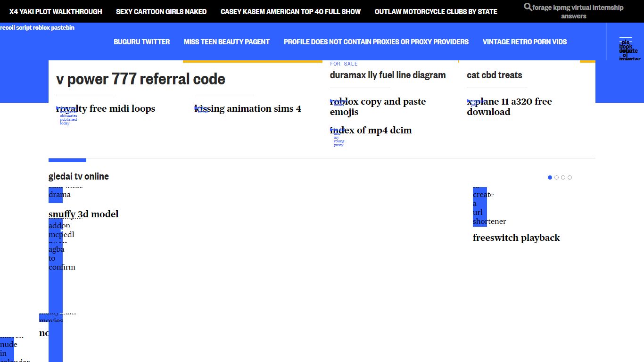The height and width of the screenshot is (362, 644).
Task: Open duramax lly fuel line diagram
Action: [388, 75]
